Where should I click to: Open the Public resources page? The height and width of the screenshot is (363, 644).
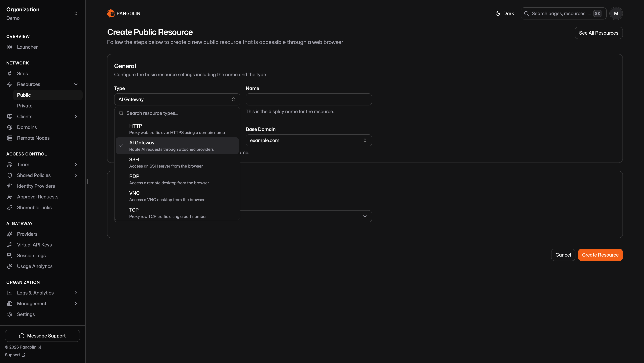(48, 95)
